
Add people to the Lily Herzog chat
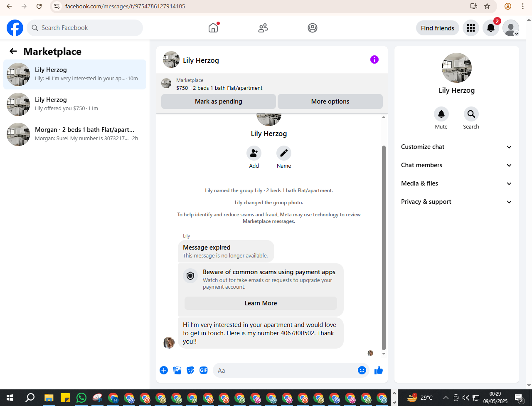click(254, 153)
